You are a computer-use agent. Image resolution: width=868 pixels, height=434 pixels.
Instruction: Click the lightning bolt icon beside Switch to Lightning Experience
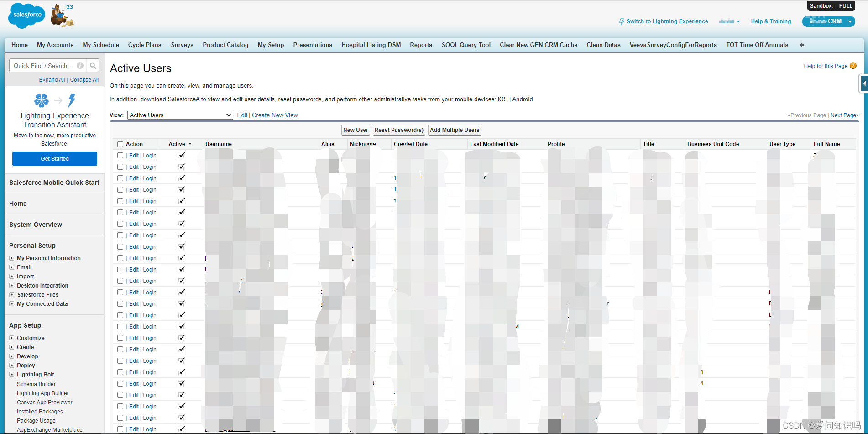pos(622,21)
